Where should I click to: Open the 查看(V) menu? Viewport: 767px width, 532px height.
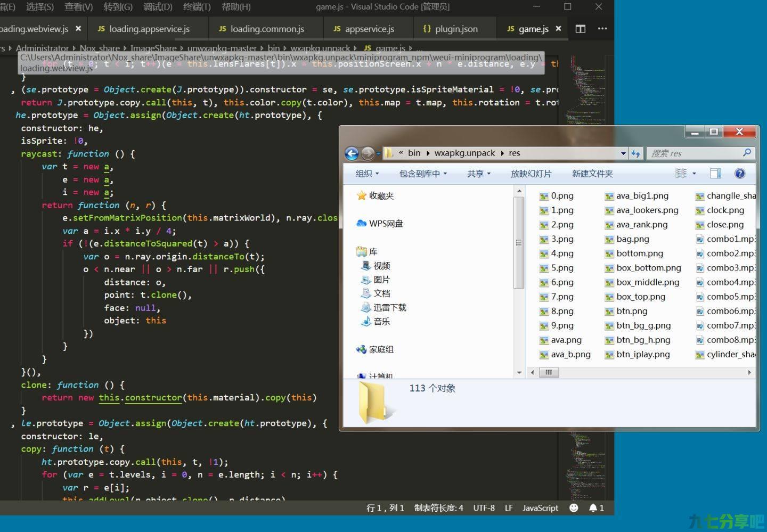78,7
